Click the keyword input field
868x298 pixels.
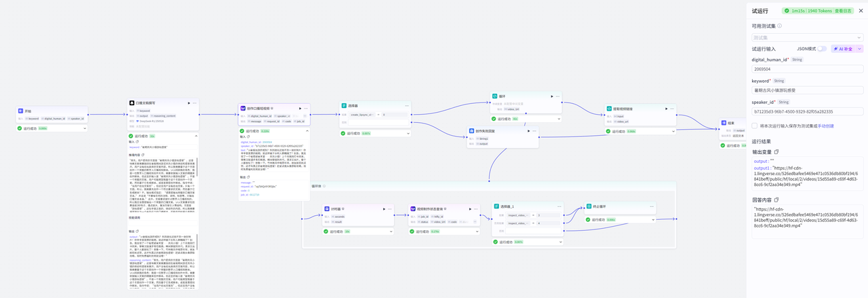[807, 90]
